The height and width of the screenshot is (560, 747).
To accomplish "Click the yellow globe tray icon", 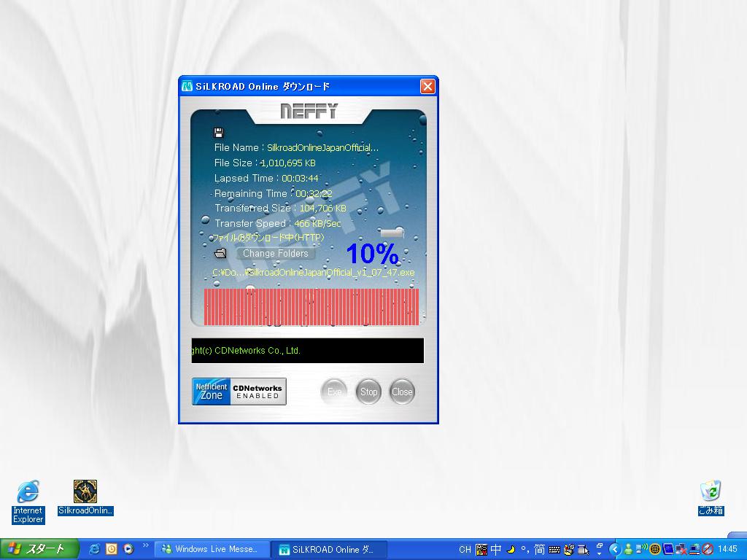I will [x=655, y=550].
